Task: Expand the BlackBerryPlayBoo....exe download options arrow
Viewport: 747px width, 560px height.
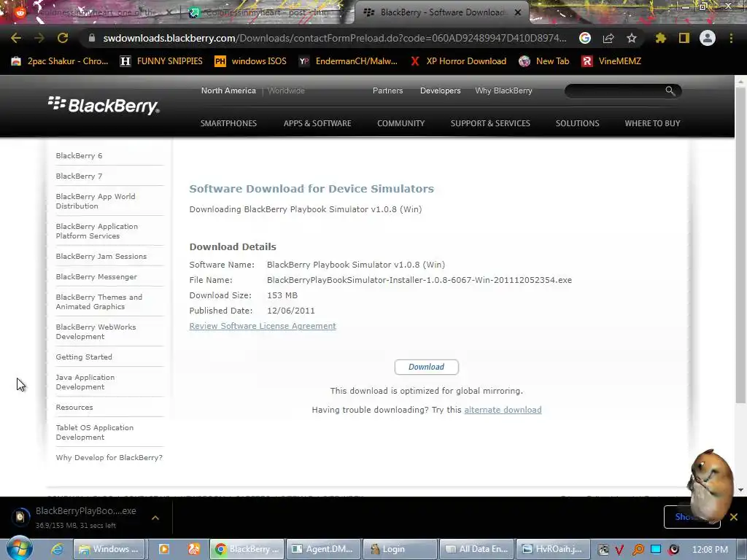Action: tap(155, 518)
